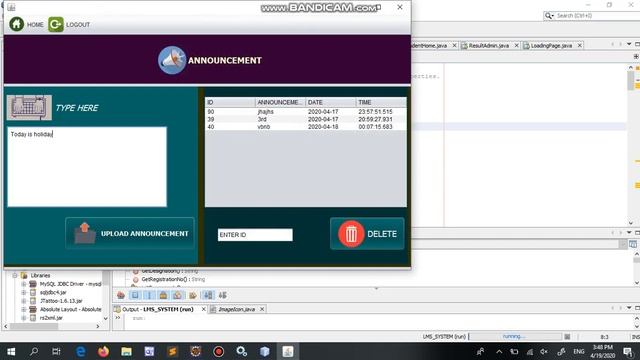The image size is (640, 360).
Task: Expand Absolute Layout library node
Action: point(24,309)
